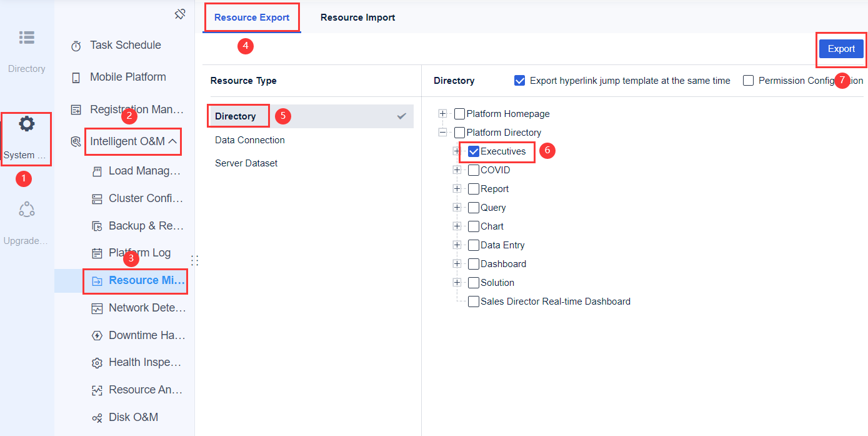Screen dimensions: 868x436
Task: Check the Dashboard checkbox
Action: [x=474, y=264]
